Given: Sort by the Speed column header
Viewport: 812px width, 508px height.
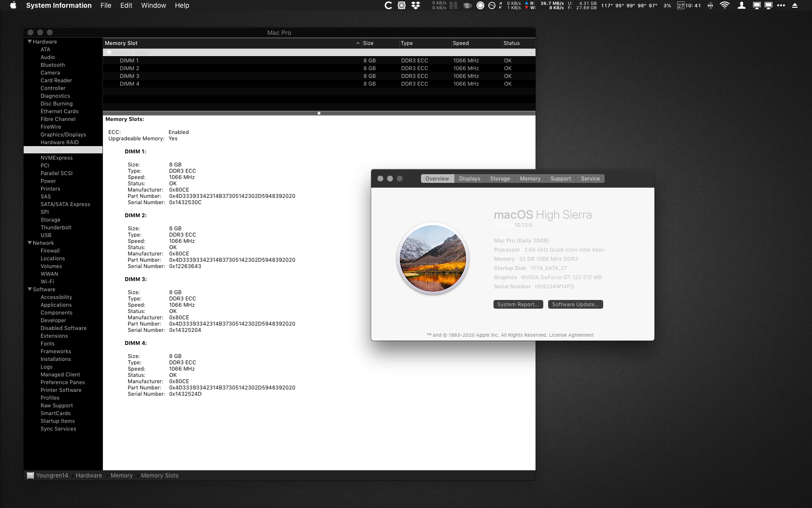Looking at the screenshot, I should pos(476,43).
